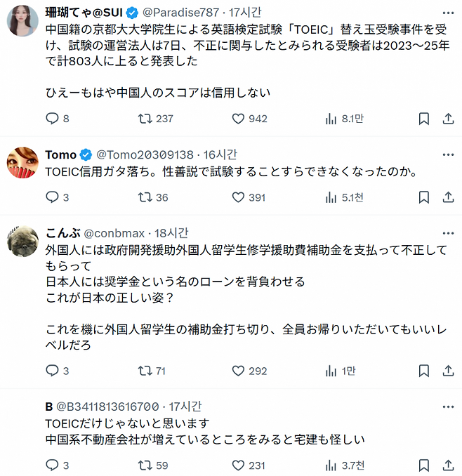Bookmark こんぶ's tweet

(x=423, y=371)
